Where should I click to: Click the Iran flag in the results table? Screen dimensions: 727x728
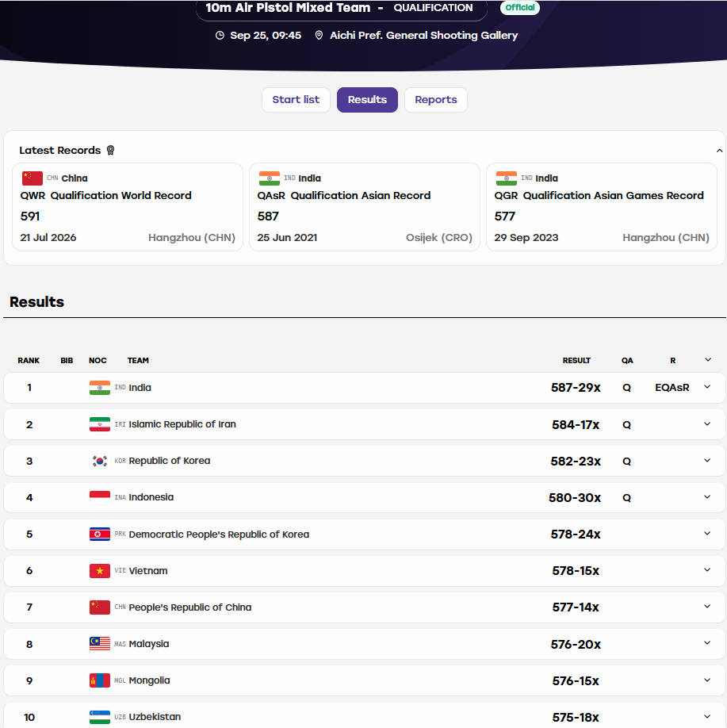point(100,424)
